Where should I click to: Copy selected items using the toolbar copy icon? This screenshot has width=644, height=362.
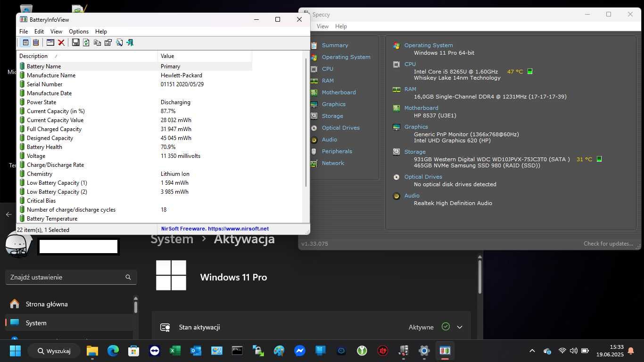(97, 42)
